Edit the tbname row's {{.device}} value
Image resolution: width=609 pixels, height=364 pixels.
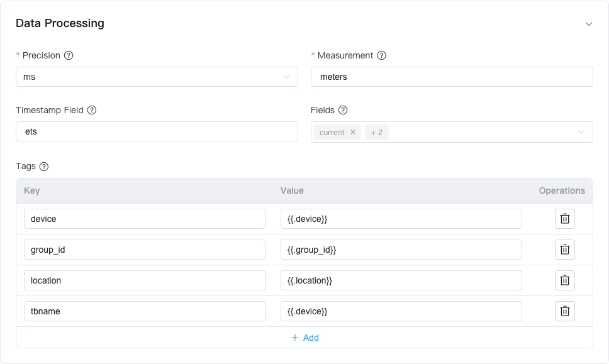point(401,311)
